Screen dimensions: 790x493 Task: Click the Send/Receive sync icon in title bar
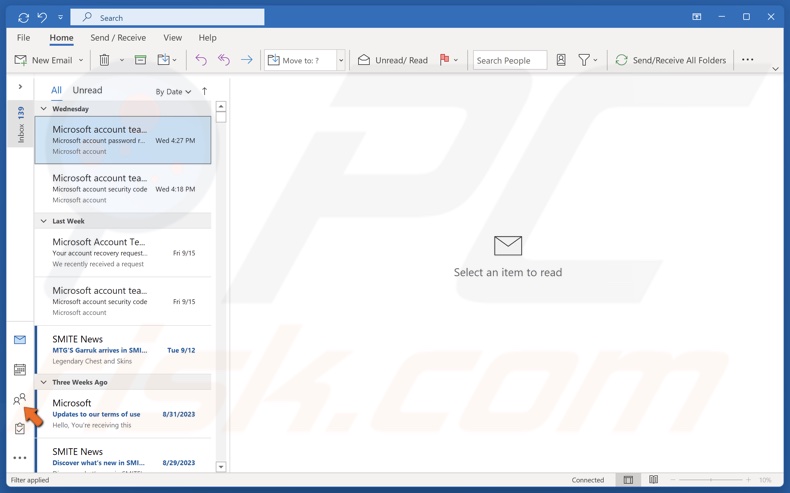tap(23, 18)
